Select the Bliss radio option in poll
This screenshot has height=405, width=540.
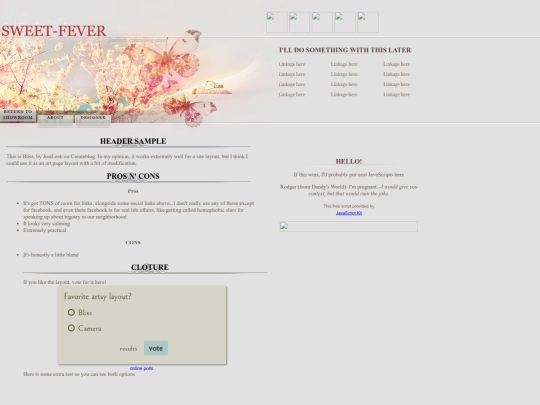click(x=71, y=312)
